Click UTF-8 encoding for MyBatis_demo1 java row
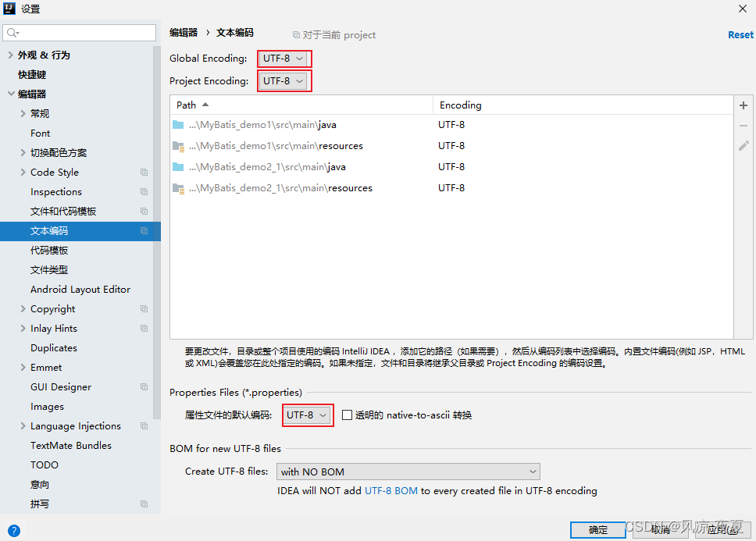This screenshot has width=756, height=541. click(x=451, y=125)
